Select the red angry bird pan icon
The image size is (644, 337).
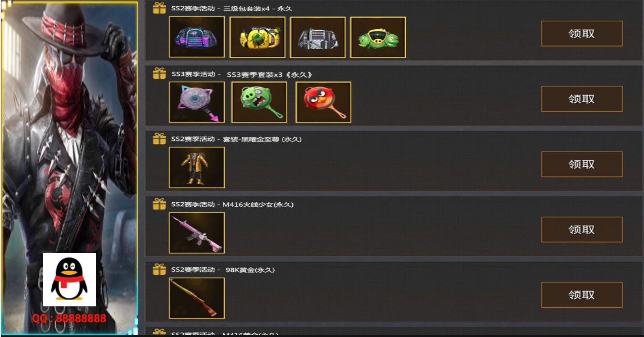tap(323, 102)
